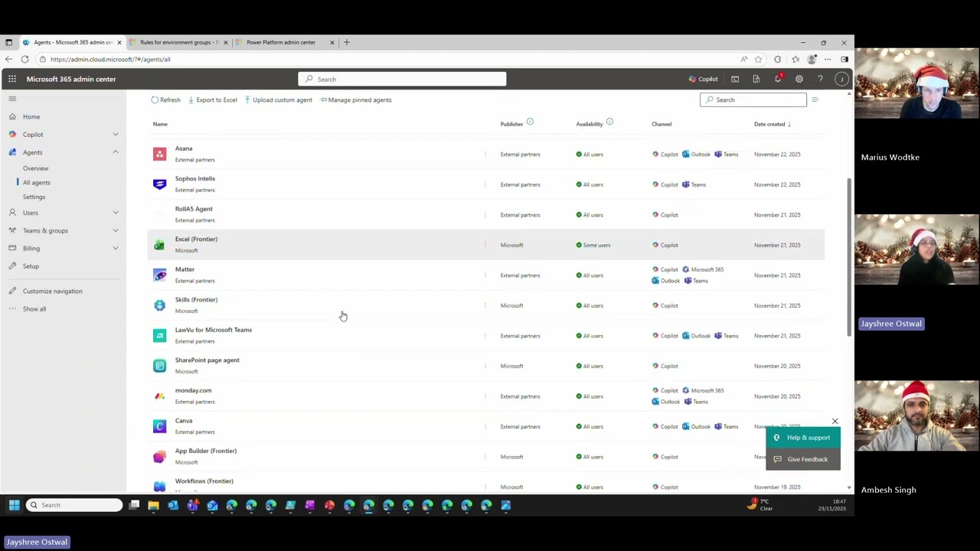Open the RollAS Agent entry
980x551 pixels.
pos(194,209)
